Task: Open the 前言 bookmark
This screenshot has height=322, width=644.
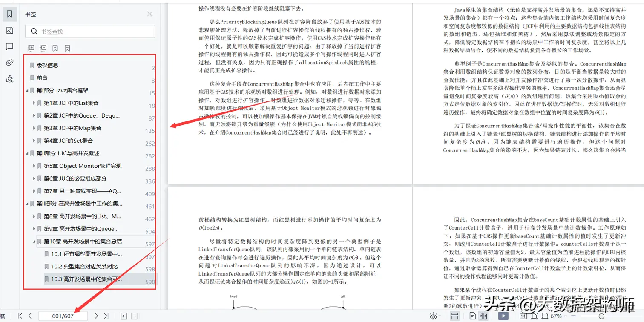Action: click(x=42, y=78)
